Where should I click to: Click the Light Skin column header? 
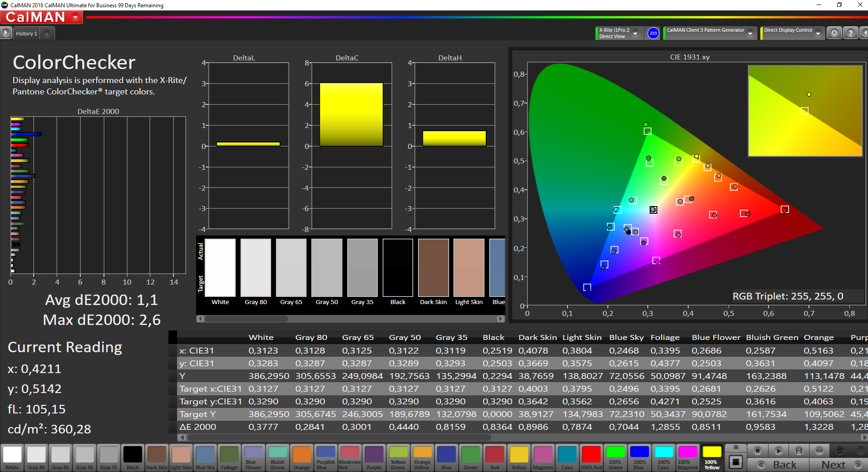point(582,337)
